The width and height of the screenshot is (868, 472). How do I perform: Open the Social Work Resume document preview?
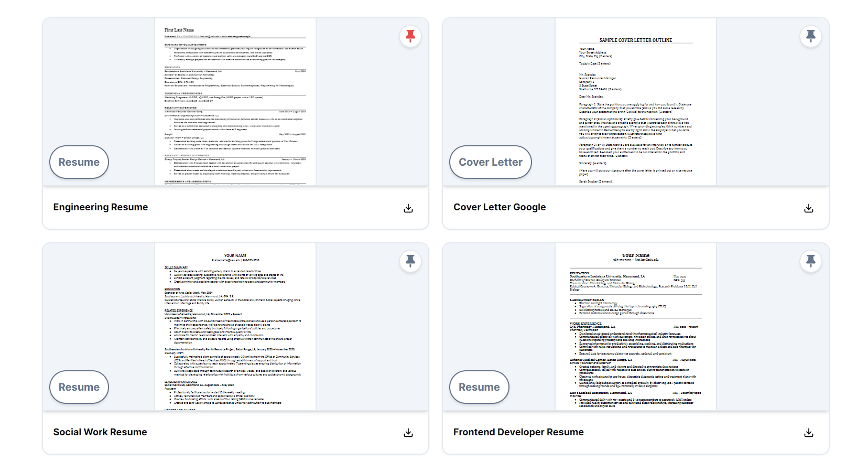[x=235, y=327]
